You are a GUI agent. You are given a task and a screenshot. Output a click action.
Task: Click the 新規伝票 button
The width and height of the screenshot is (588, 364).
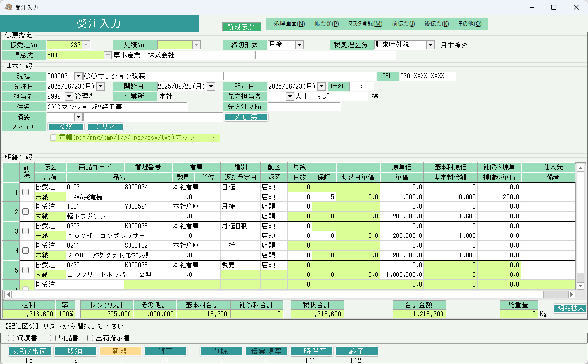tap(241, 27)
